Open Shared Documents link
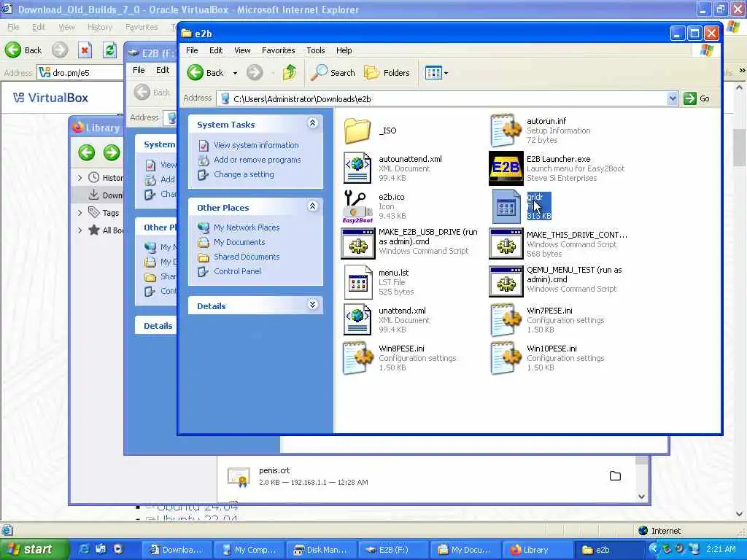 (x=247, y=257)
